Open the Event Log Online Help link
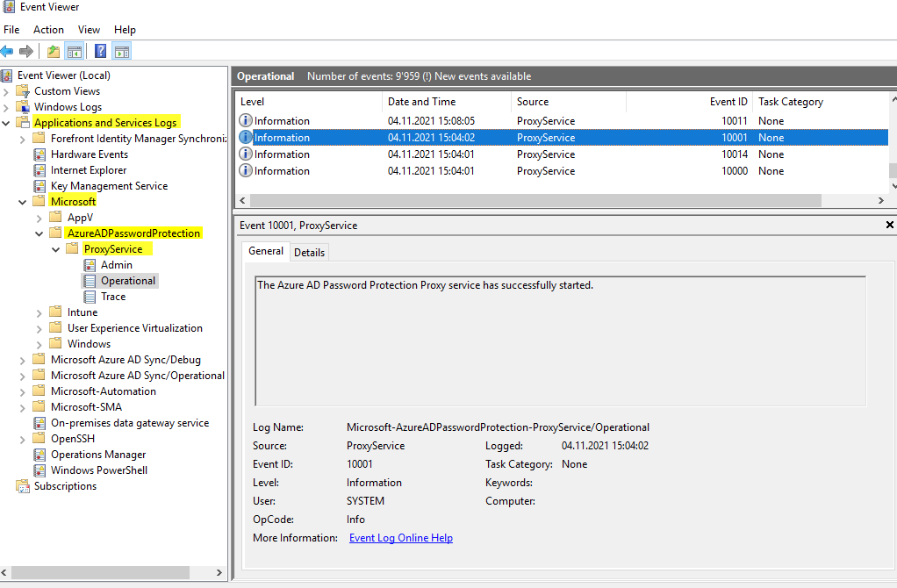Screen dimensions: 897x588 (x=401, y=538)
